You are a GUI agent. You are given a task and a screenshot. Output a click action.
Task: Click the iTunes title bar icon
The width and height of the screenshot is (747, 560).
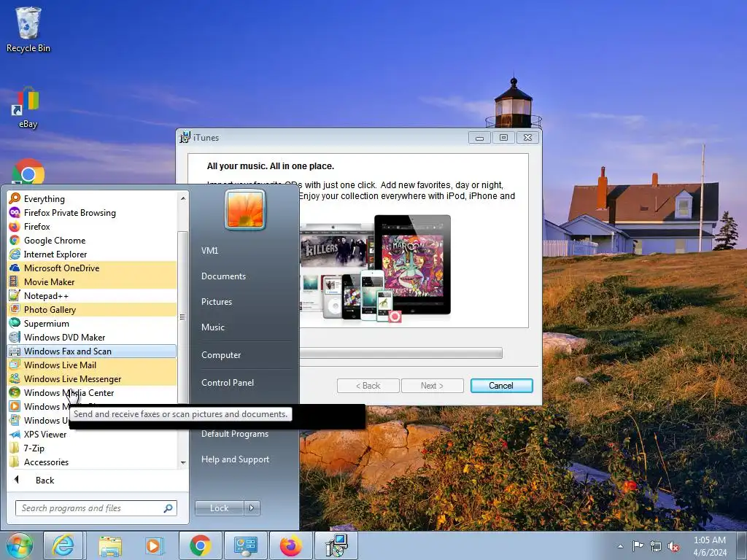coord(185,138)
